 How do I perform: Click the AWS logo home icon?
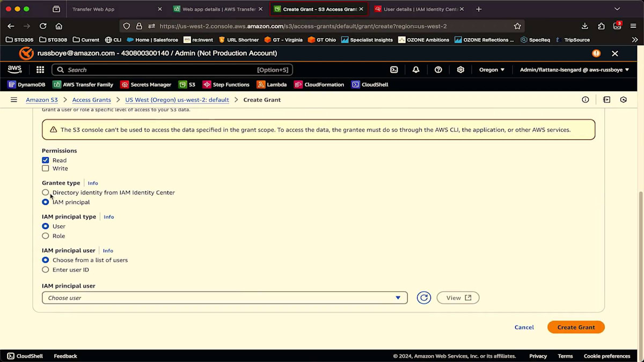tap(14, 70)
